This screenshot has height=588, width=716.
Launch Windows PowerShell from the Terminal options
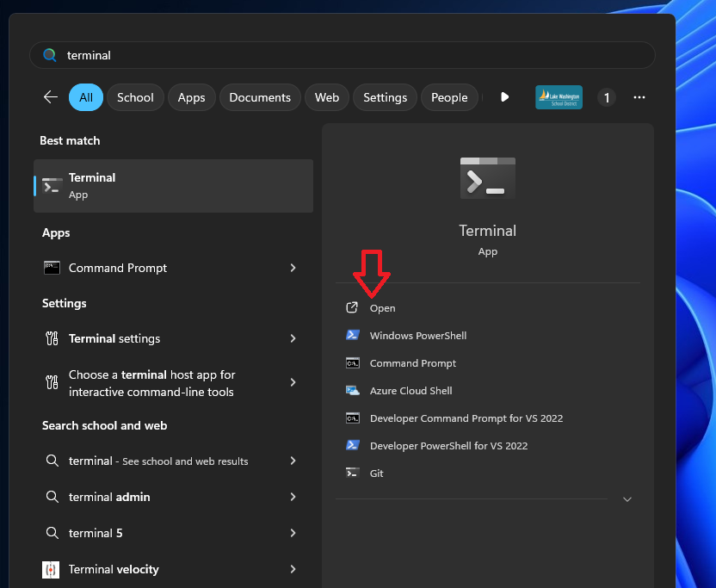(x=416, y=335)
